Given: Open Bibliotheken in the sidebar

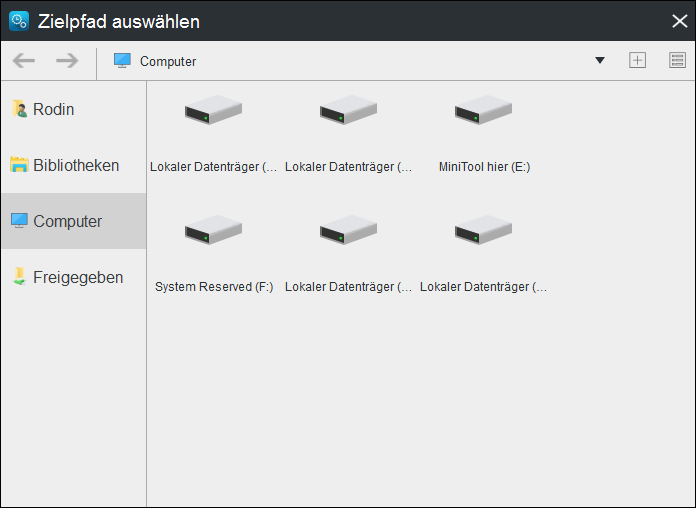Looking at the screenshot, I should [x=73, y=165].
